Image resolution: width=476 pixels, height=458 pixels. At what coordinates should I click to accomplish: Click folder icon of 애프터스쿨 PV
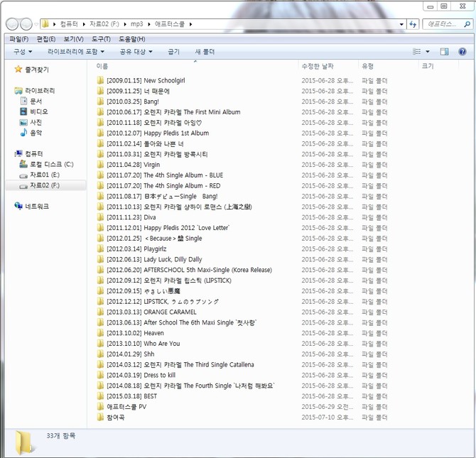click(x=100, y=406)
